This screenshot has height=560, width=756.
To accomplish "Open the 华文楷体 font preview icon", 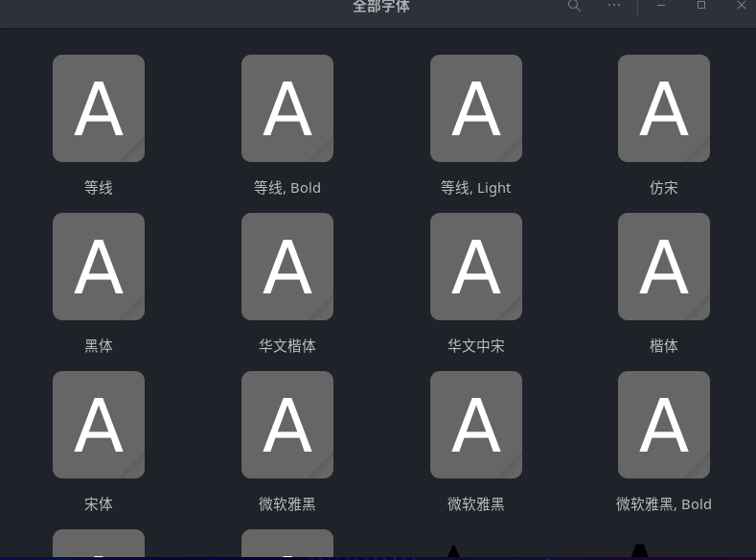I will [287, 267].
